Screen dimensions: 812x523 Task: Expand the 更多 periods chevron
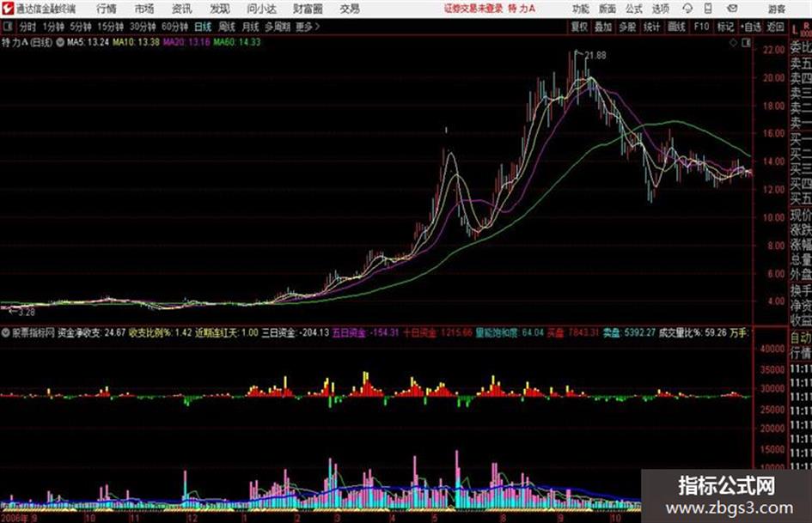(x=308, y=27)
